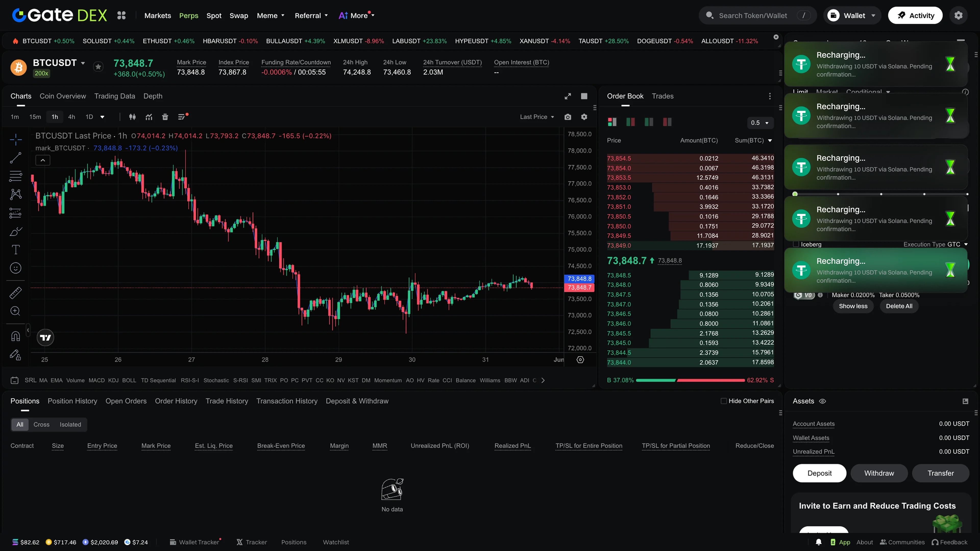Viewport: 980px width, 551px height.
Task: Delete drawings with trash icon in chart toolbar
Action: tap(165, 117)
